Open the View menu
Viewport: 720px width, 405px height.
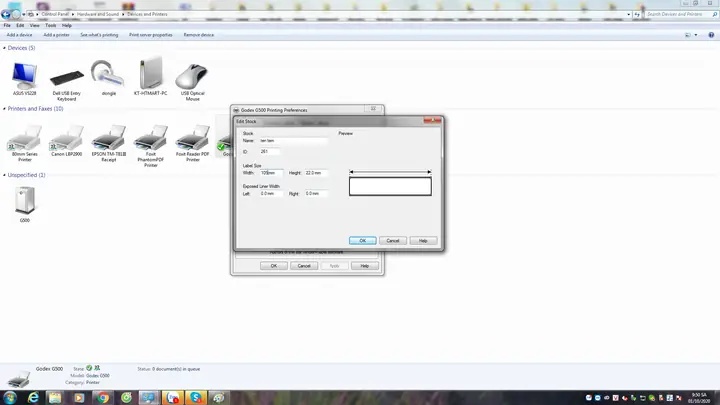[34, 26]
